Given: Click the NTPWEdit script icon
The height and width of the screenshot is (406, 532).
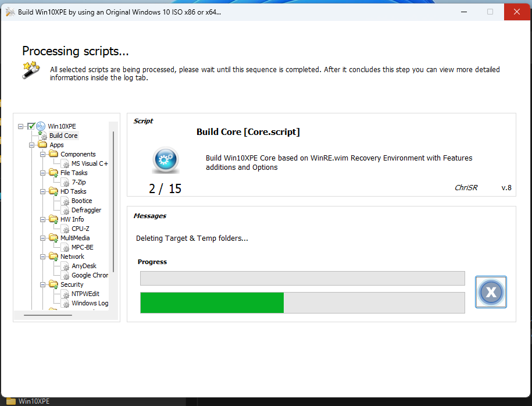Looking at the screenshot, I should tap(66, 294).
